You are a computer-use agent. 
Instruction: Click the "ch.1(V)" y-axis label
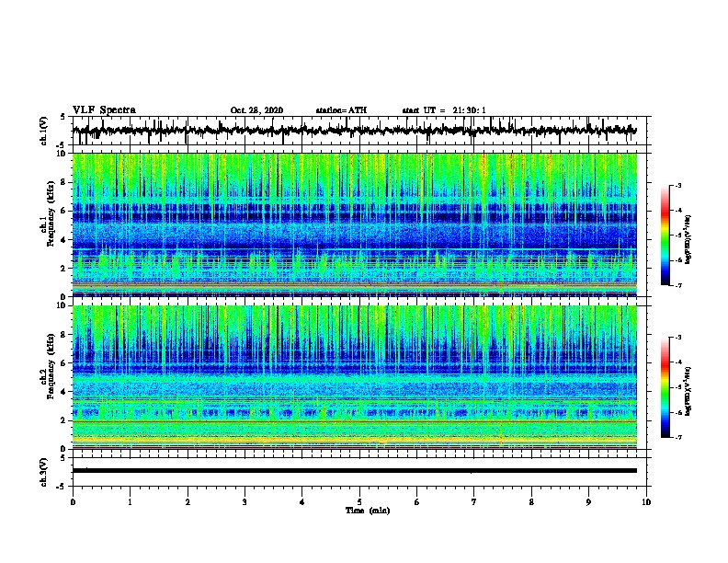(x=44, y=131)
